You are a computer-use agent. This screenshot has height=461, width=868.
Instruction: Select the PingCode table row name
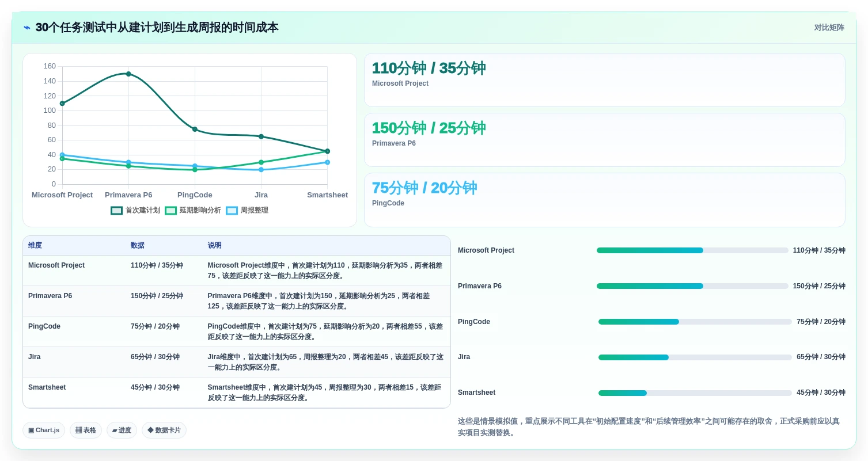click(x=44, y=326)
